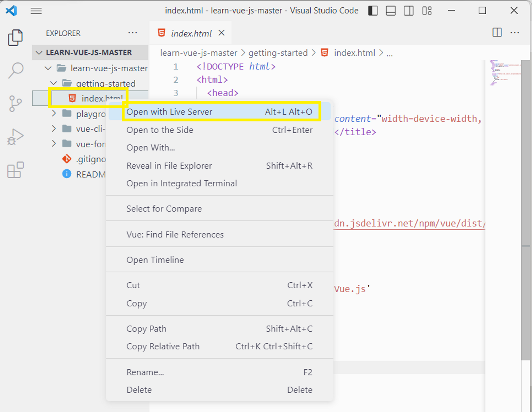Click getting-started breadcrumb segment
532x412 pixels.
(x=278, y=53)
